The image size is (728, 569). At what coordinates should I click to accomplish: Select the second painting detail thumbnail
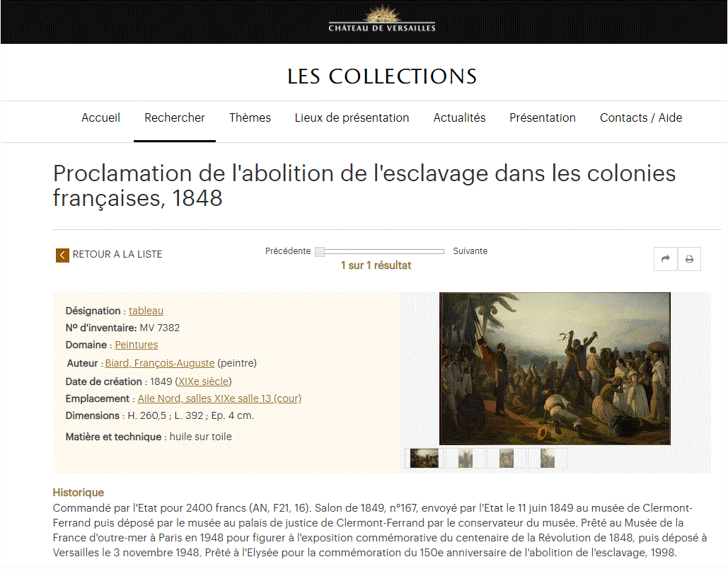466,459
